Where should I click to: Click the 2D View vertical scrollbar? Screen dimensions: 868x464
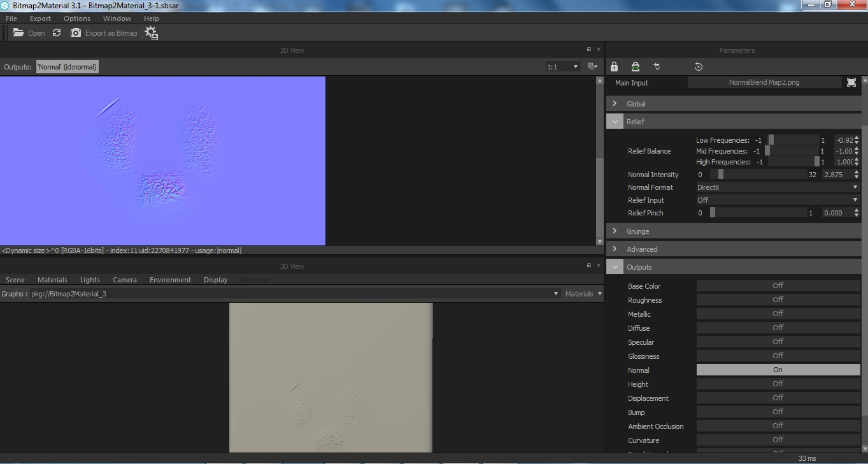click(599, 161)
